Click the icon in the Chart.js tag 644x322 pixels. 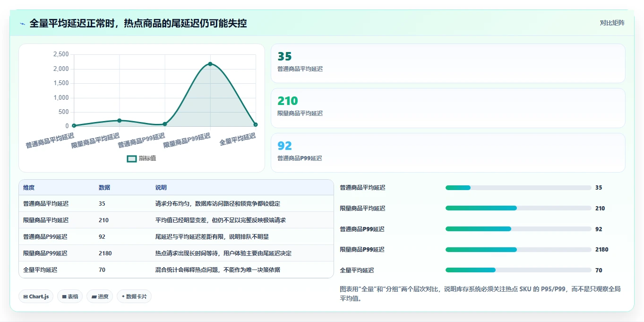pos(26,297)
